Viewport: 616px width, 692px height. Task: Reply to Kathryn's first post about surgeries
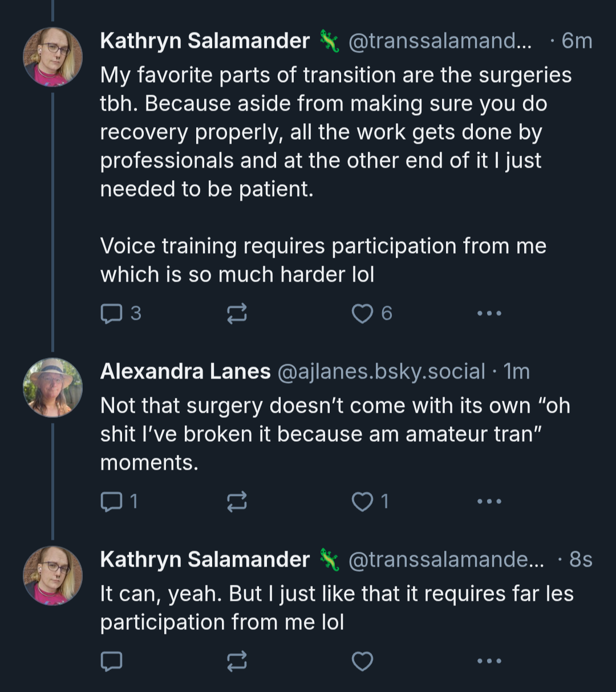(x=120, y=314)
